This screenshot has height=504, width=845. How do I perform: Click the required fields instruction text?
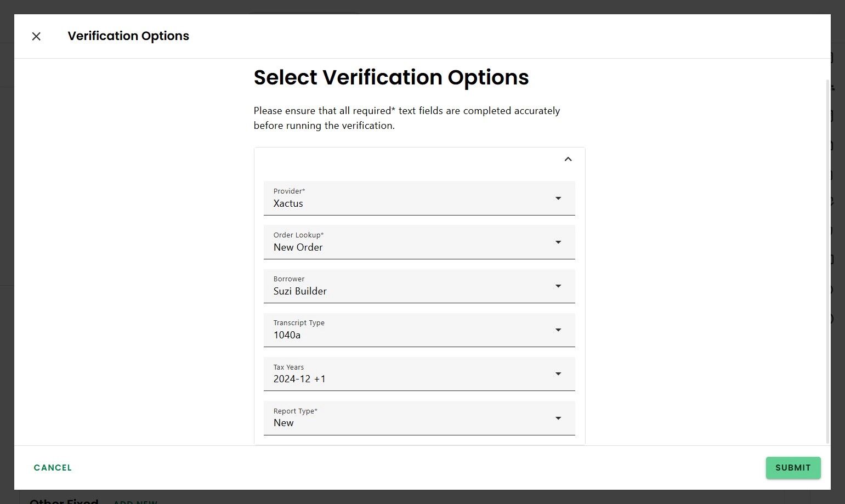click(x=406, y=118)
